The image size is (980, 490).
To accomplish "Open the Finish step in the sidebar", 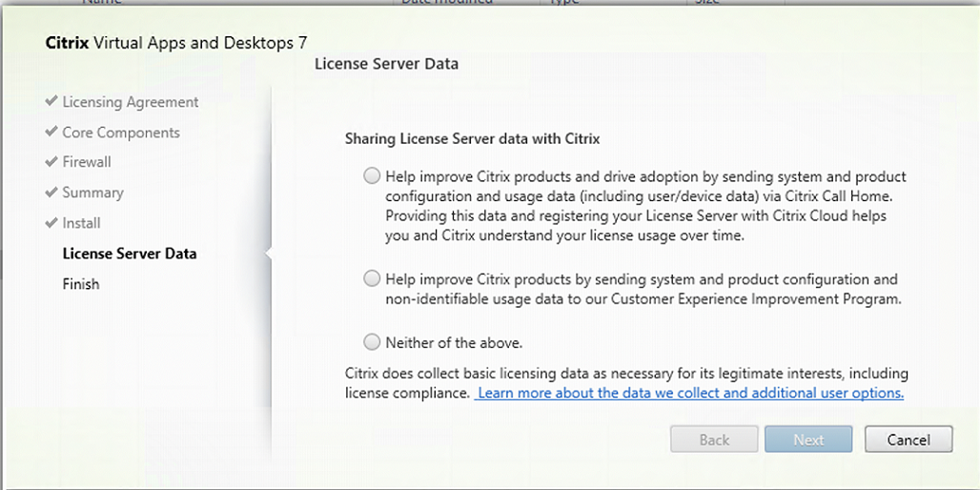I will point(81,284).
